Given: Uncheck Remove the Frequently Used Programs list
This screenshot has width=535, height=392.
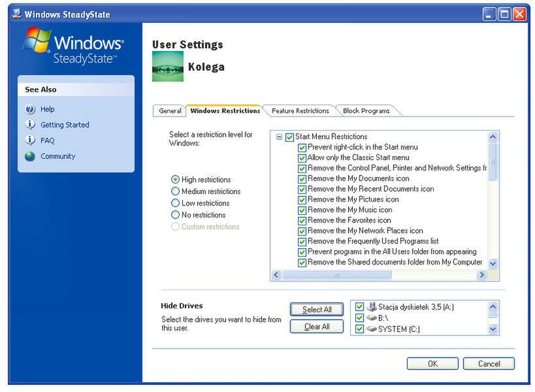Looking at the screenshot, I should pyautogui.click(x=302, y=242).
